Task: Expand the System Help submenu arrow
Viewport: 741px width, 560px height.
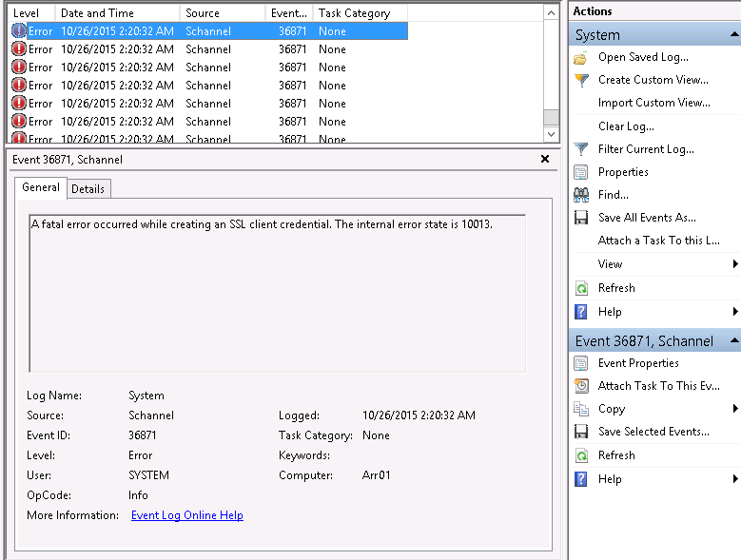Action: (735, 312)
